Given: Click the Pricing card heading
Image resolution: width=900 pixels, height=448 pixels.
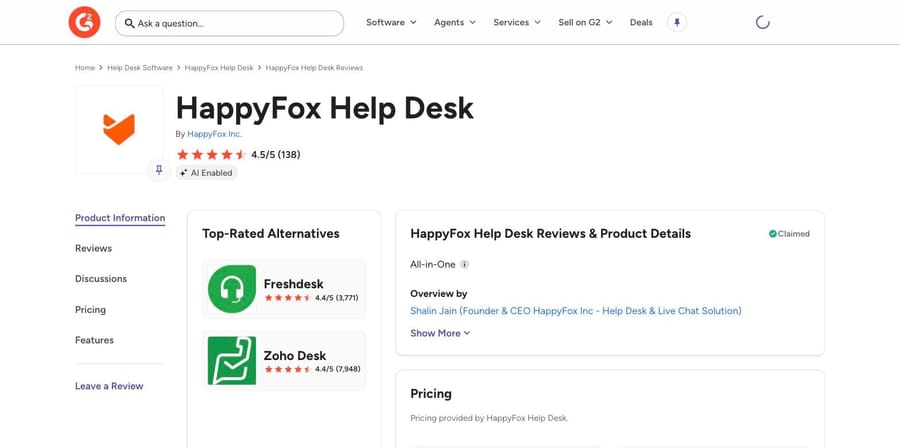Looking at the screenshot, I should [x=431, y=394].
